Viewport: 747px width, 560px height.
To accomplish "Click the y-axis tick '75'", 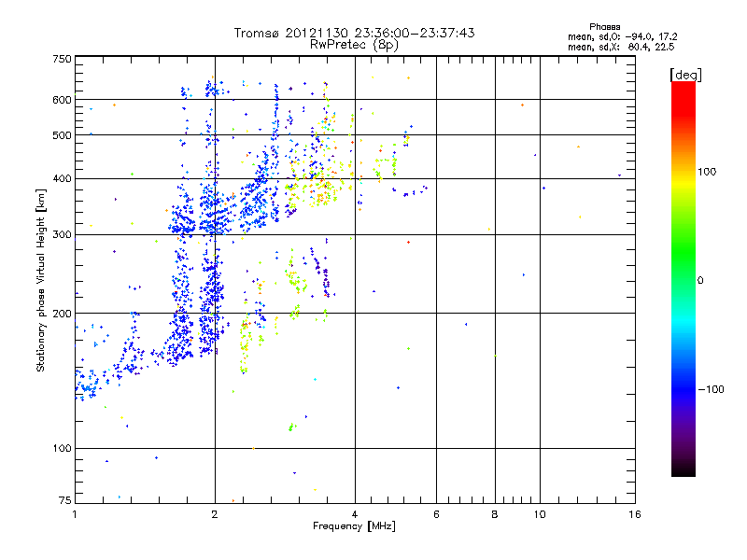I will [x=65, y=500].
